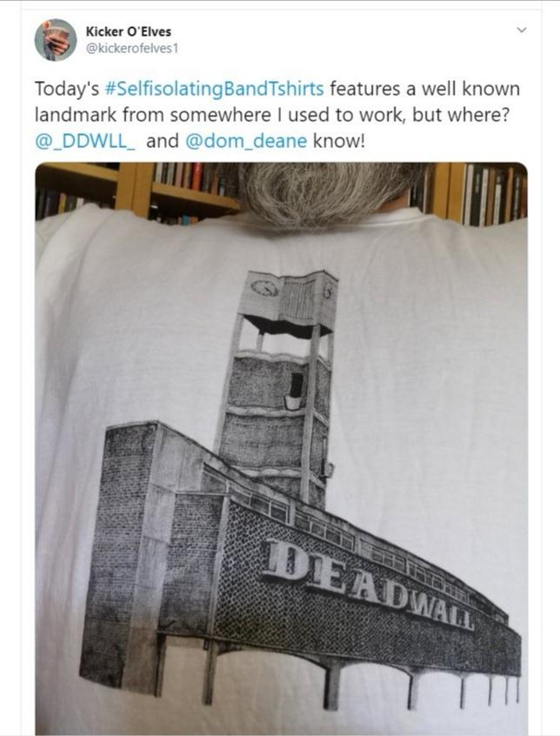This screenshot has height=736, width=560.
Task: Click the tower's dark window opening
Action: (x=296, y=386)
